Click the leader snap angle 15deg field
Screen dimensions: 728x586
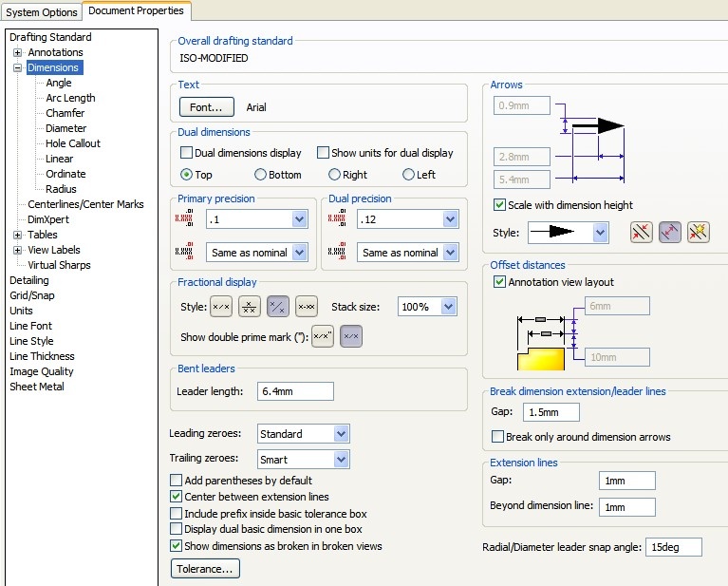(x=674, y=547)
